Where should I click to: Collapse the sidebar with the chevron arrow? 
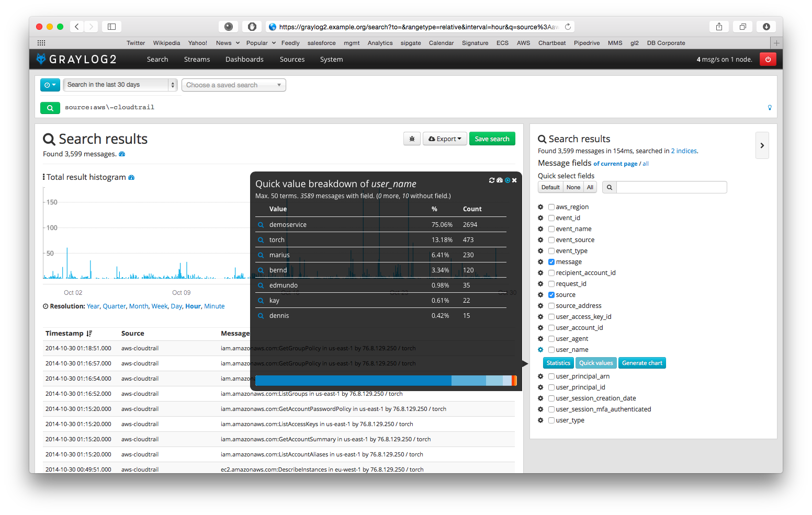pyautogui.click(x=762, y=146)
